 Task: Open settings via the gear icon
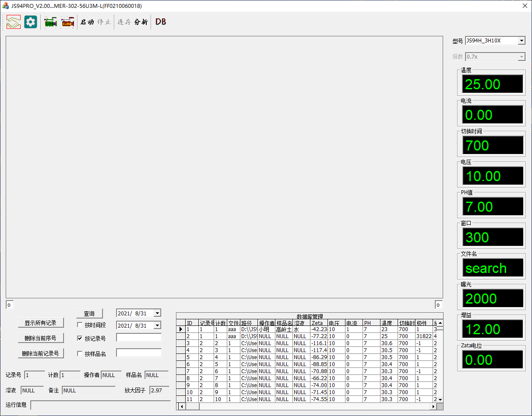[31, 22]
